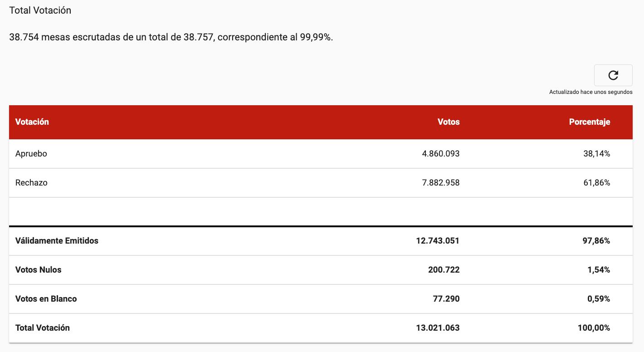Click Apruebo vote count 4.860.093

(440, 154)
